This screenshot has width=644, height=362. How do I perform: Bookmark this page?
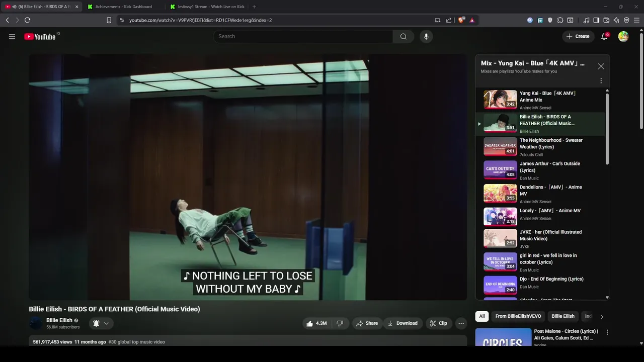click(x=109, y=20)
